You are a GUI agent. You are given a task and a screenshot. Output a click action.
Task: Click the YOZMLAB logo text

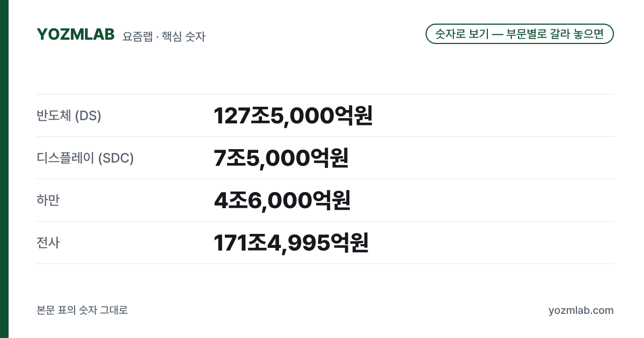(76, 34)
